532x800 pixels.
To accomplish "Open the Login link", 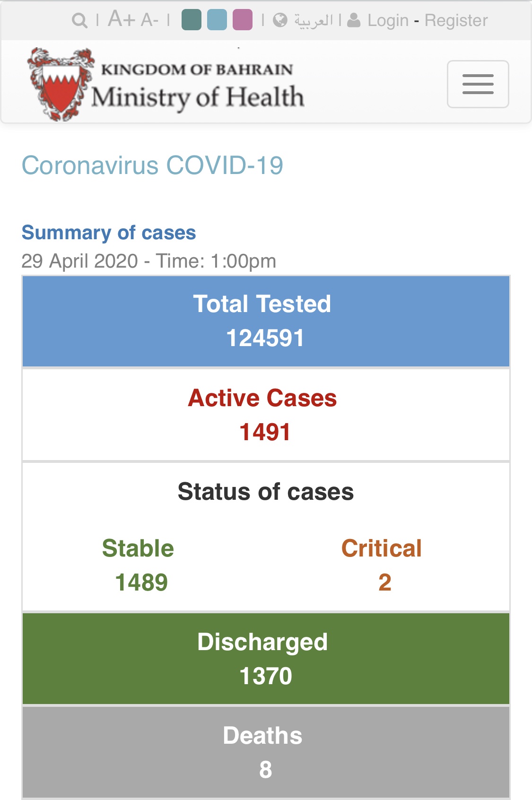I will pyautogui.click(x=388, y=20).
